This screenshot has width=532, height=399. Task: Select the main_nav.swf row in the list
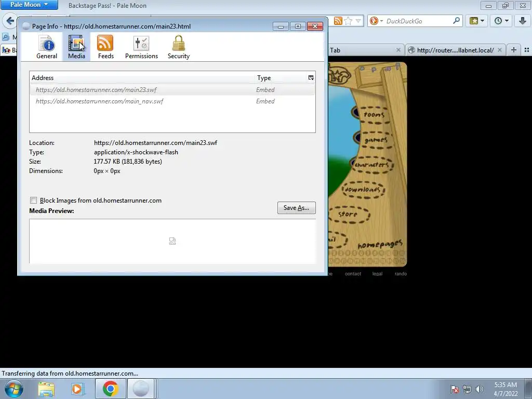coord(172,101)
